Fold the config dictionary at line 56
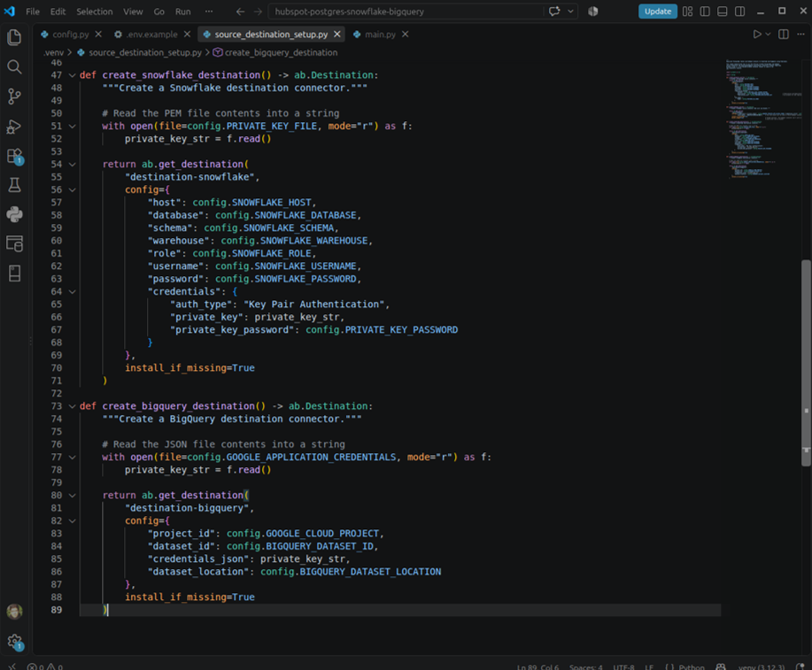 tap(72, 190)
